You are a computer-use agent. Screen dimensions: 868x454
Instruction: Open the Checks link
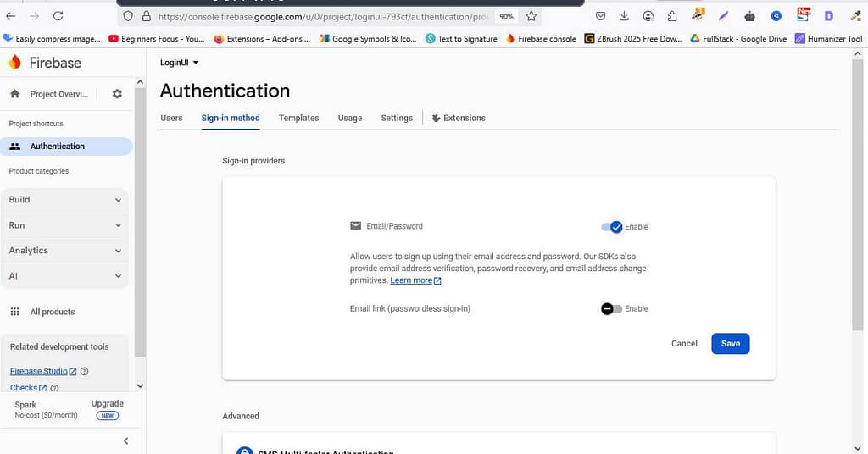point(28,388)
